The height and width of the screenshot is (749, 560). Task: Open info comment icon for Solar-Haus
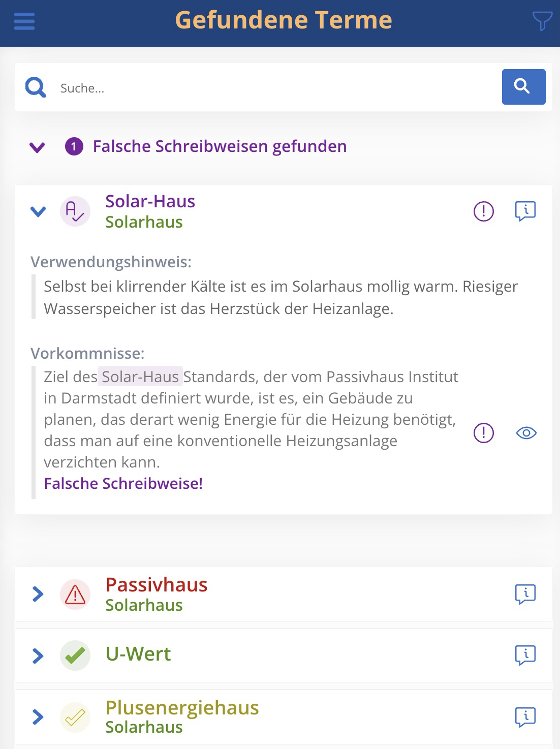(x=525, y=211)
